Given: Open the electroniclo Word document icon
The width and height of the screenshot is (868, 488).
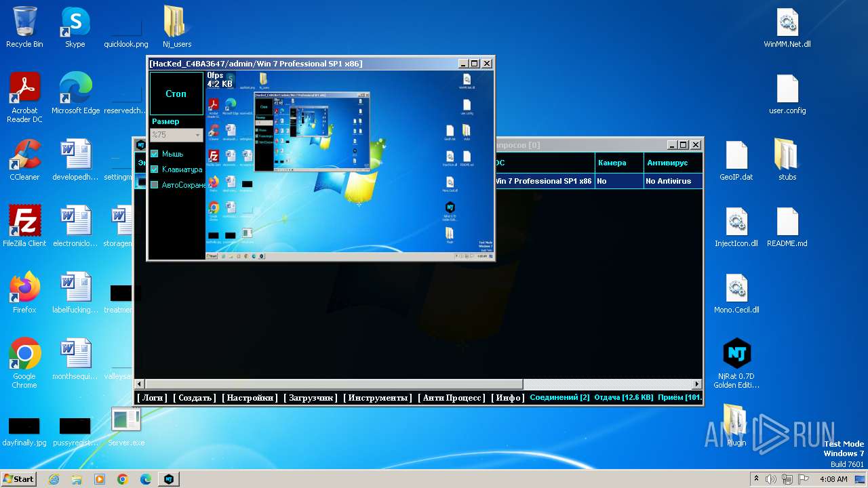Looking at the screenshot, I should (75, 226).
